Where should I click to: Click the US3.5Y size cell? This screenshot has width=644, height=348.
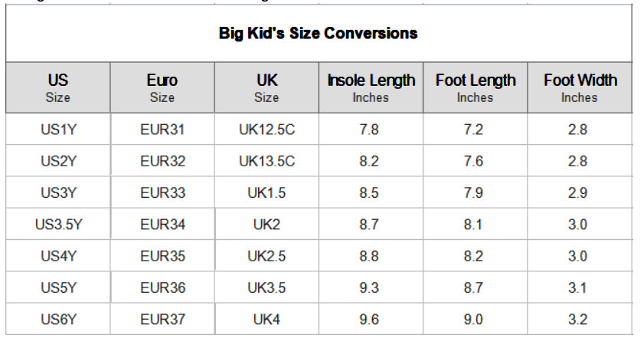58,225
